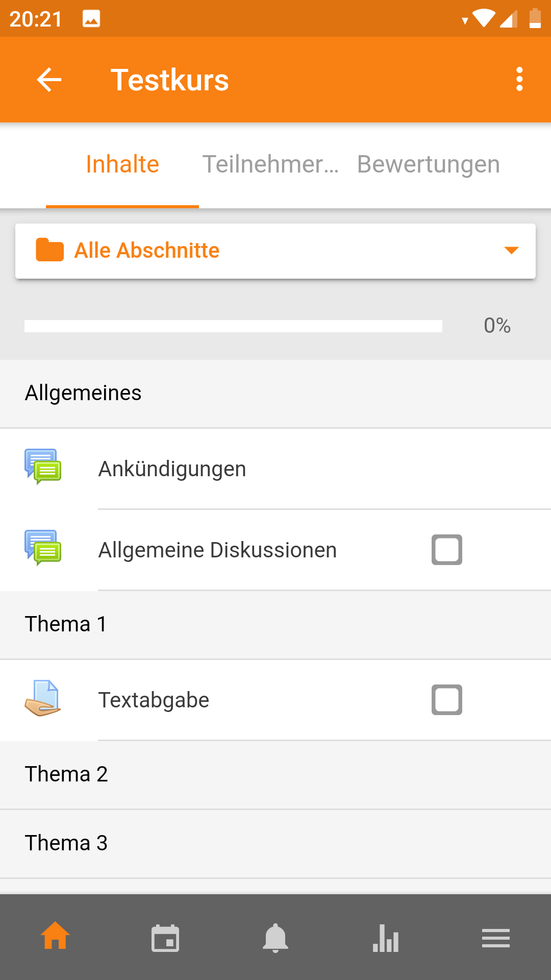This screenshot has height=980, width=551.
Task: Open notifications bell icon
Action: (x=275, y=938)
